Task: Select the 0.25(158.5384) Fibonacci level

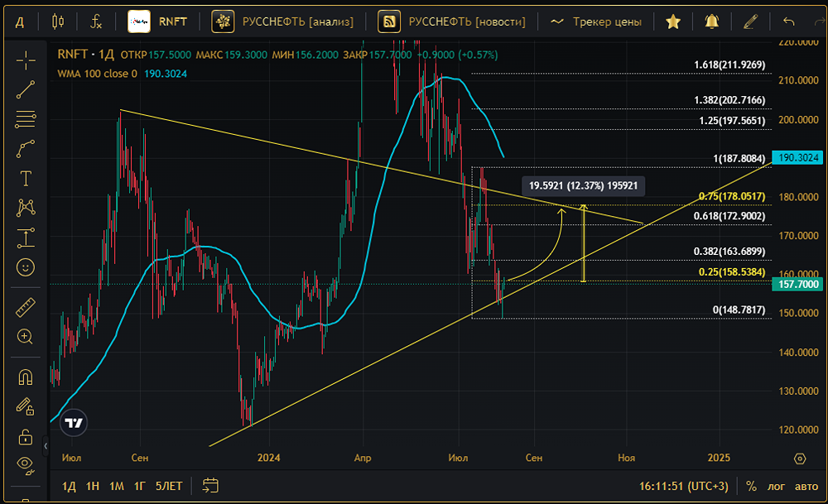Action: tap(732, 271)
